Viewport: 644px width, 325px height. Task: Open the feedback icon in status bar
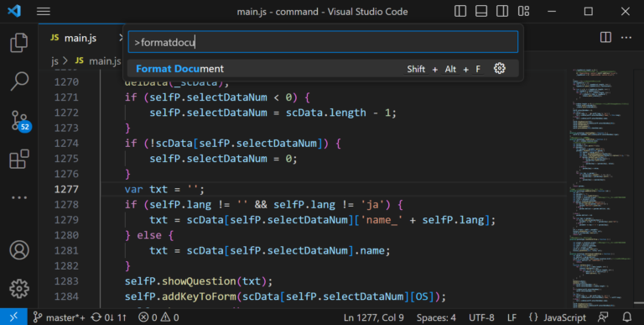(x=603, y=317)
